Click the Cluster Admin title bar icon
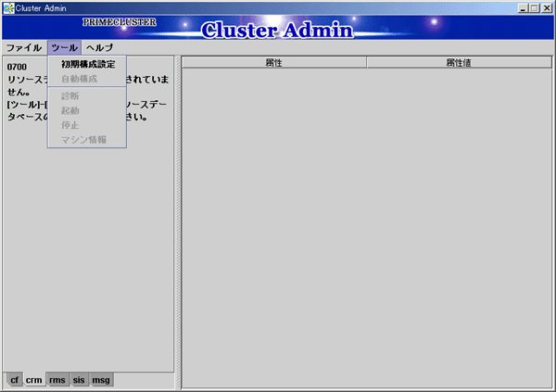 8,7
